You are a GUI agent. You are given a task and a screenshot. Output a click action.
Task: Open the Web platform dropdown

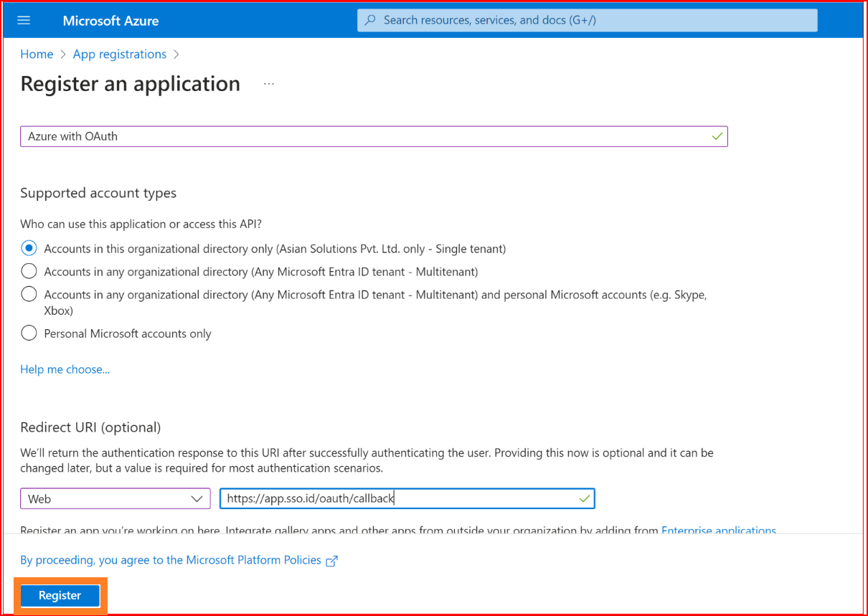click(x=115, y=498)
